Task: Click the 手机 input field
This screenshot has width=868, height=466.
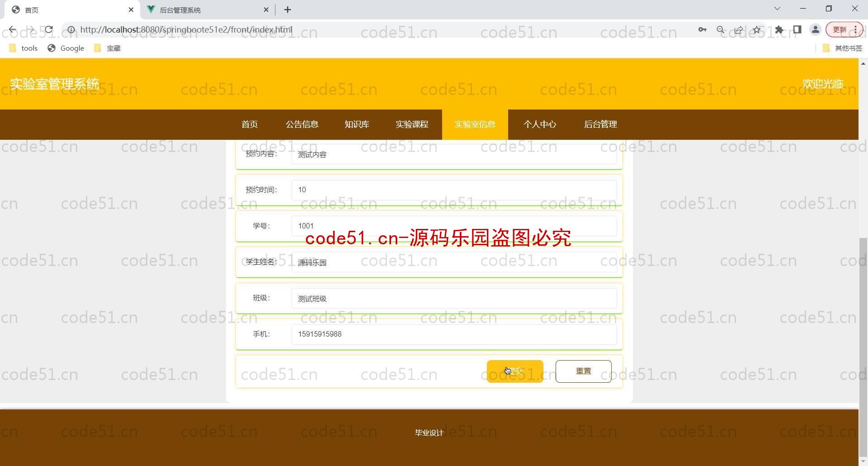Action: [x=454, y=334]
